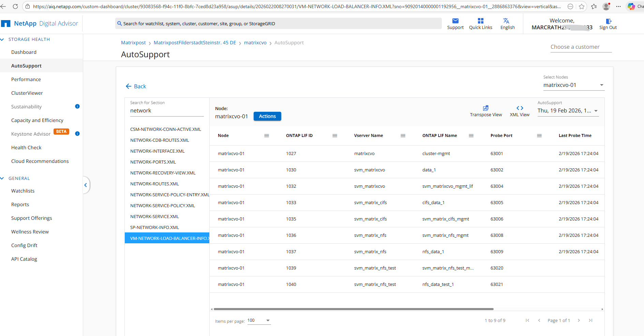The image size is (644, 336).
Task: Open Node column menu icon
Action: pyautogui.click(x=266, y=136)
